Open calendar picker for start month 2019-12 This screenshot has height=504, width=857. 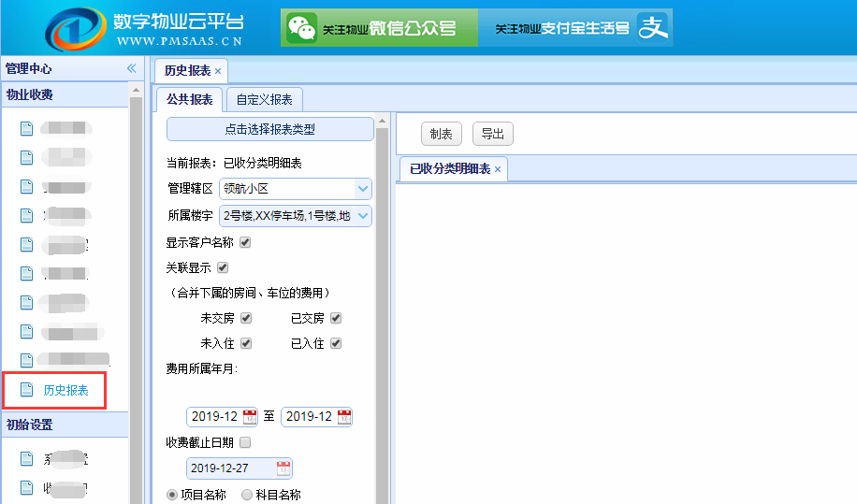point(250,417)
